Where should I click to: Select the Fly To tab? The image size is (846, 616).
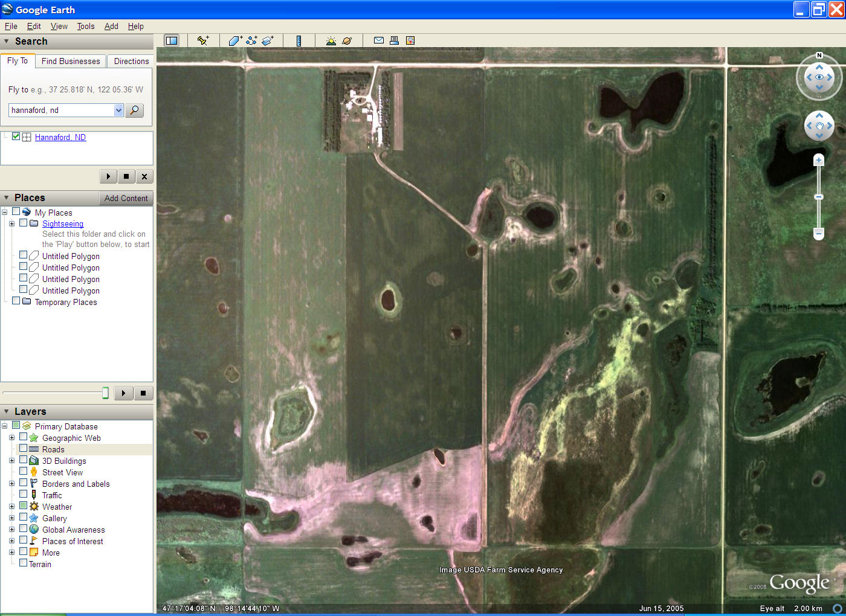[x=18, y=60]
